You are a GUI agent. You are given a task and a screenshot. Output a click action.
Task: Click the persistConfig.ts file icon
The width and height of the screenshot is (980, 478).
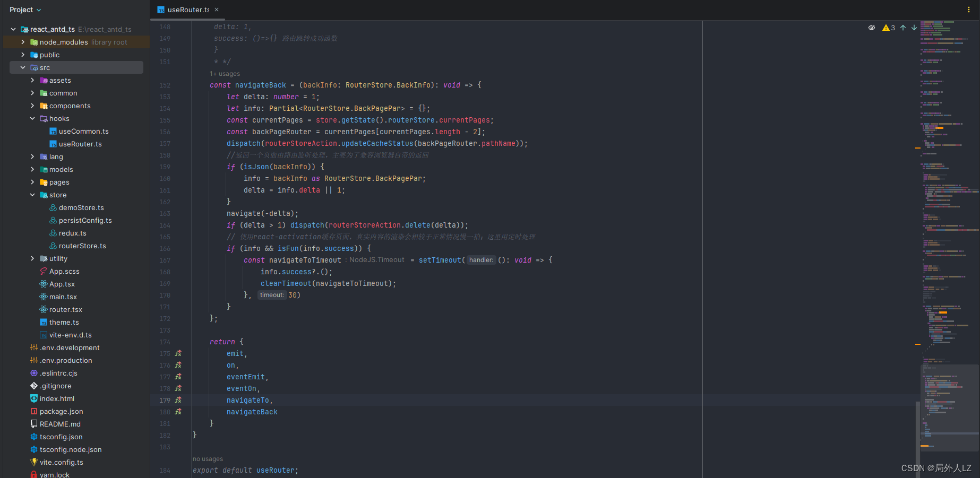tap(53, 220)
